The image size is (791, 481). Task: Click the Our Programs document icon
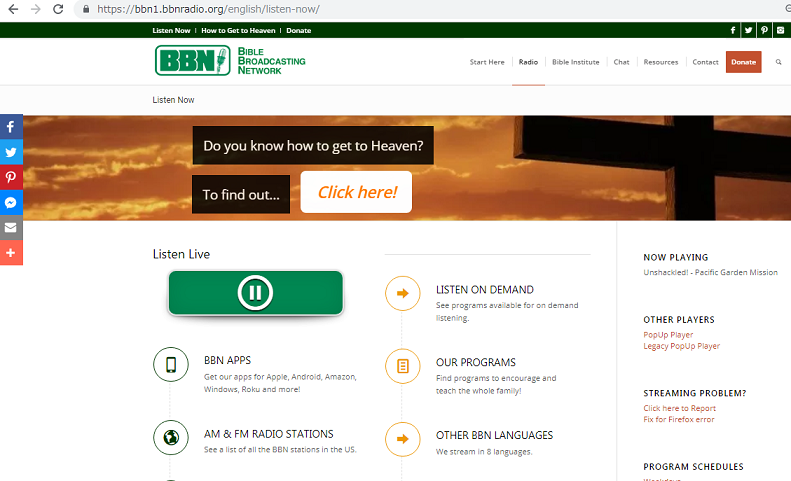pos(403,366)
